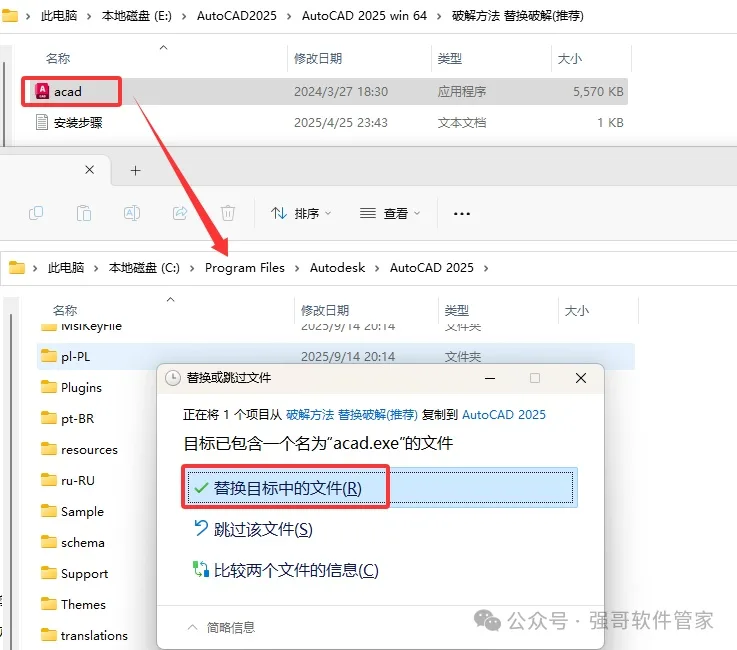Screen dimensions: 737x650
Task: Open the Sample folder
Action: click(82, 511)
